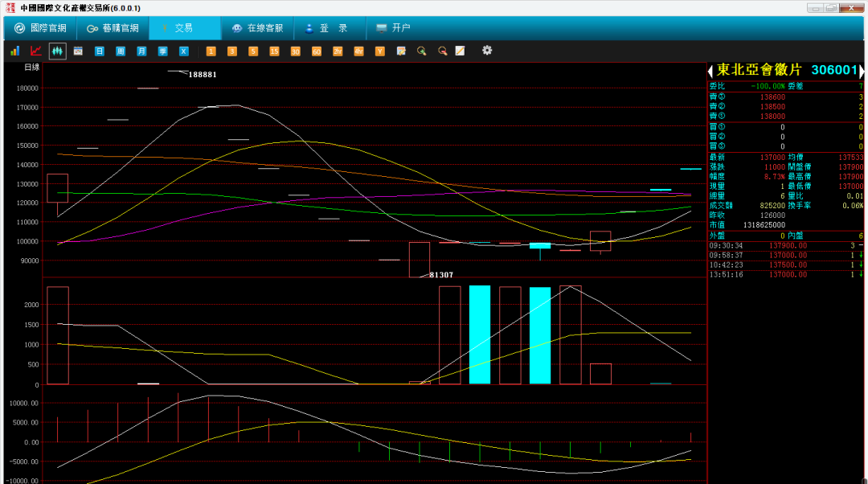868x484 pixels.
Task: Choose the 1-minute interval icon
Action: pyautogui.click(x=211, y=51)
